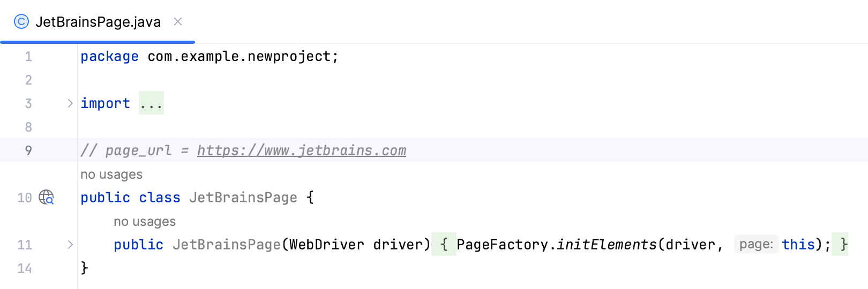Close the JetBrainsPage.java tab
Viewport: 868px width, 289px height.
point(178,21)
